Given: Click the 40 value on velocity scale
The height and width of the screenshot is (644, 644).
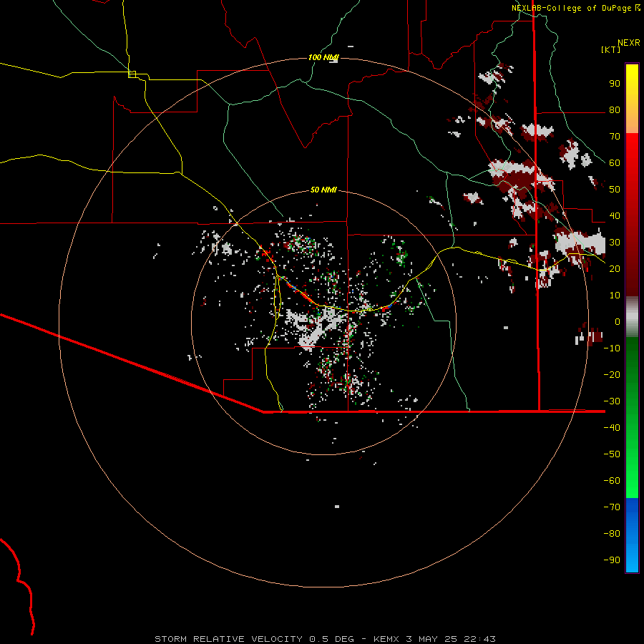Looking at the screenshot, I should pyautogui.click(x=615, y=215).
